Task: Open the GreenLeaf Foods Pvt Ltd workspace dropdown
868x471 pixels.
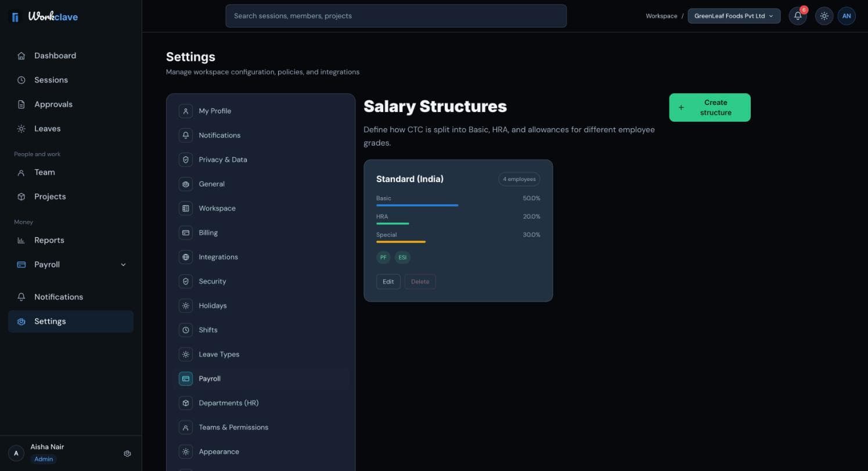Action: (734, 16)
